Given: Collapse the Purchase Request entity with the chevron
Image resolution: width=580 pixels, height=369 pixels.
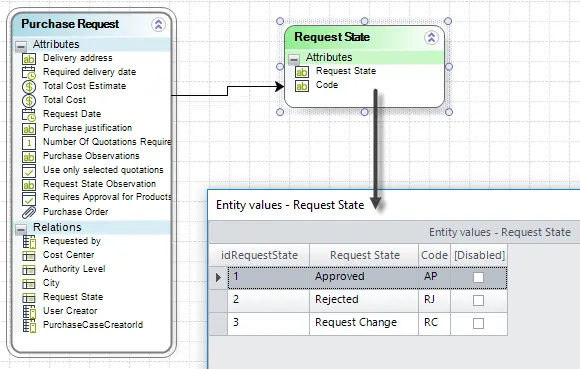Looking at the screenshot, I should coord(158,25).
